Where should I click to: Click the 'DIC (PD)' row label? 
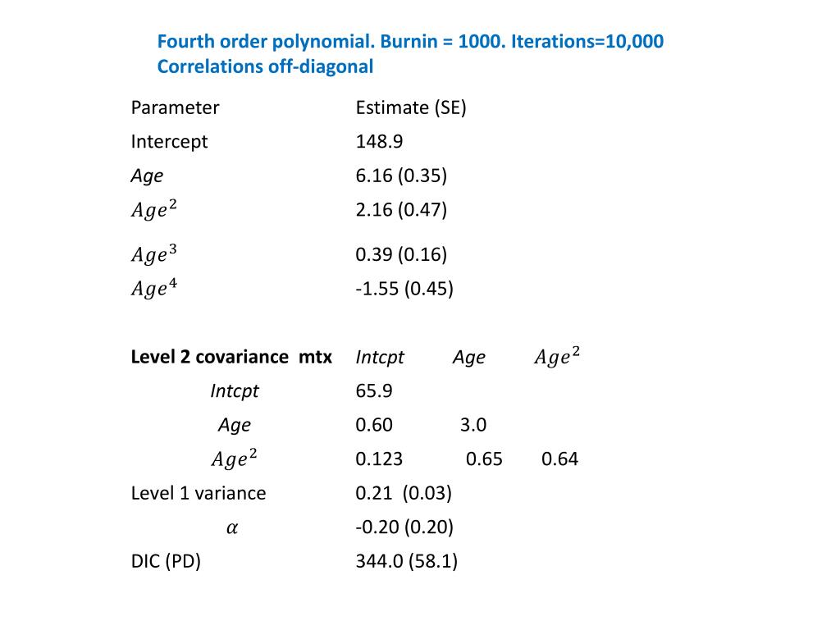pyautogui.click(x=166, y=562)
